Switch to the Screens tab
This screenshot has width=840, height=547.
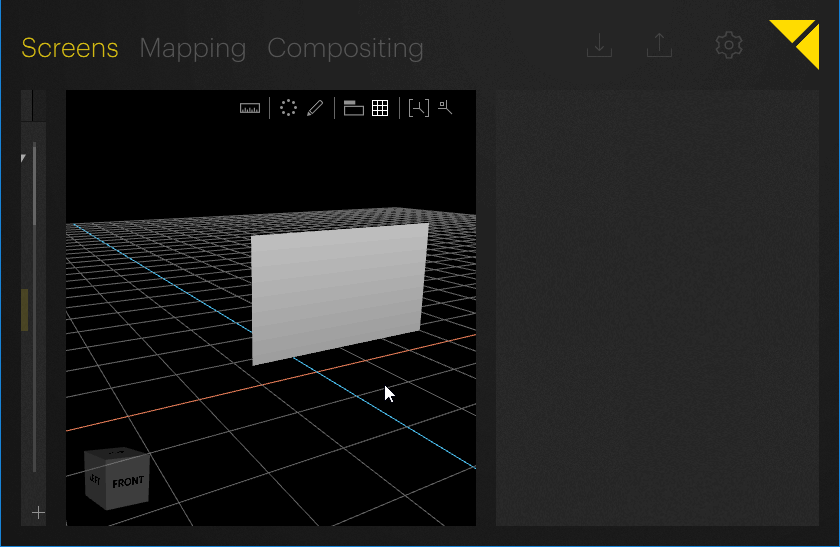click(x=70, y=48)
